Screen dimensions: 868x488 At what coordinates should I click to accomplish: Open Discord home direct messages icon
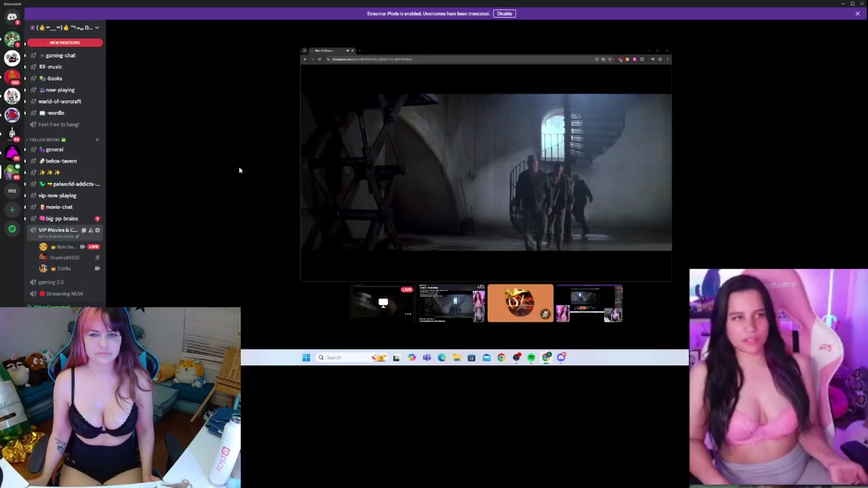click(12, 17)
